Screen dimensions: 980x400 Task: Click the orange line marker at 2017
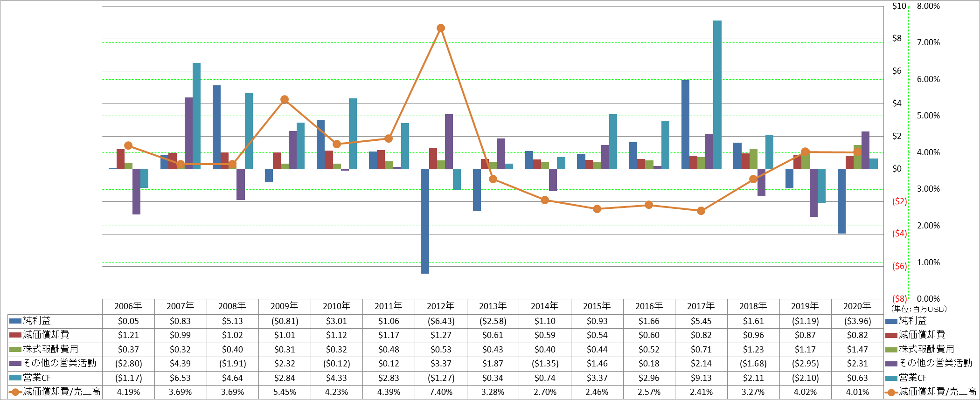pyautogui.click(x=701, y=211)
